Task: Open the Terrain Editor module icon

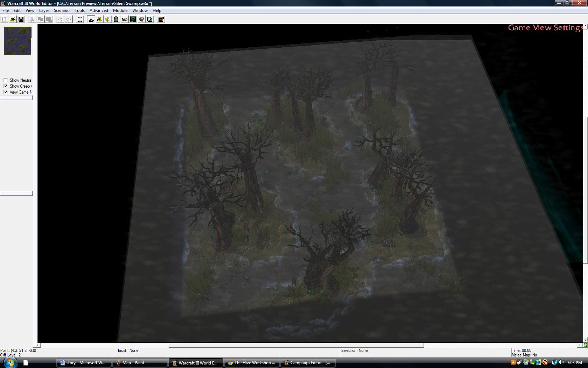Action: [91, 19]
